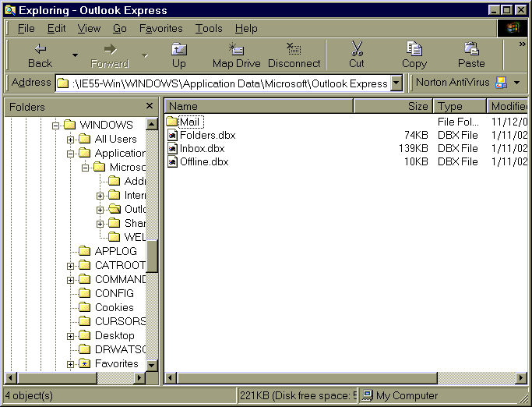The image size is (532, 407).
Task: Open the Favorites menu
Action: 160,28
